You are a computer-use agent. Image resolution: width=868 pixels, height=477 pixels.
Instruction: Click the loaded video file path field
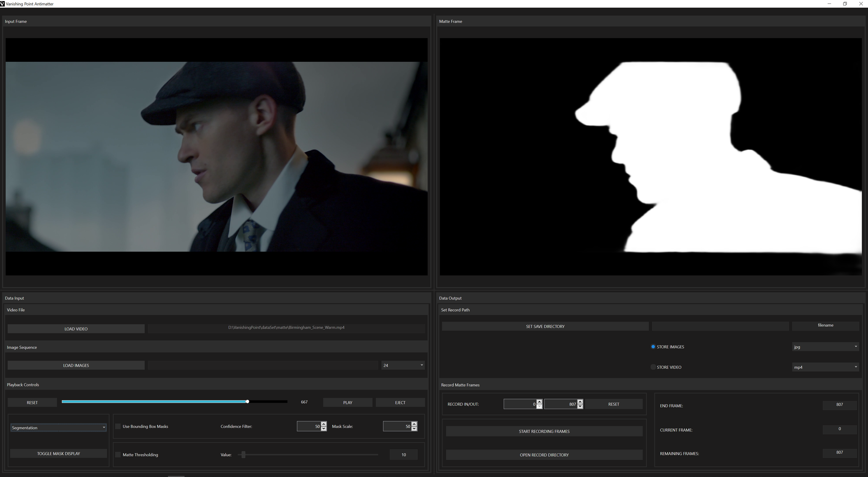(x=286, y=328)
